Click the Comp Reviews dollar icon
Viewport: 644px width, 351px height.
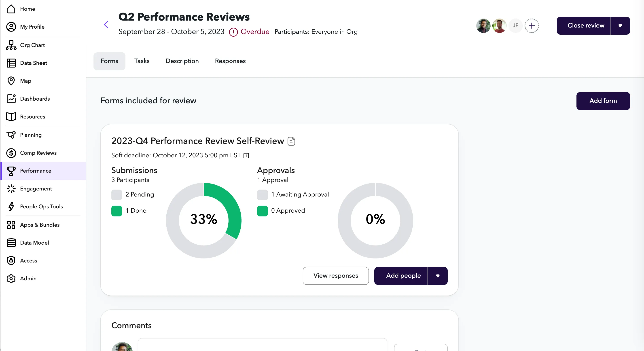11,153
